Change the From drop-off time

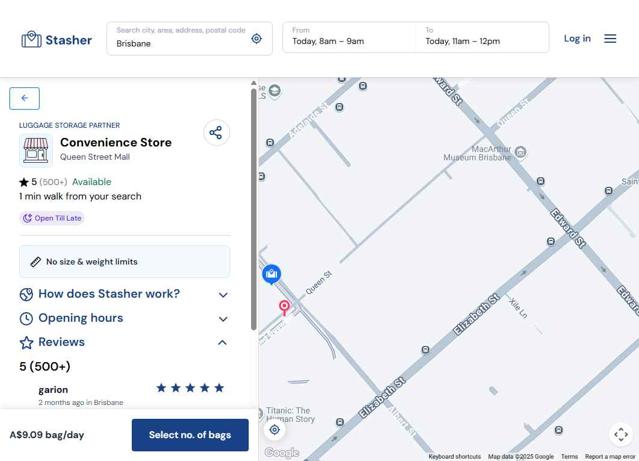click(x=349, y=37)
